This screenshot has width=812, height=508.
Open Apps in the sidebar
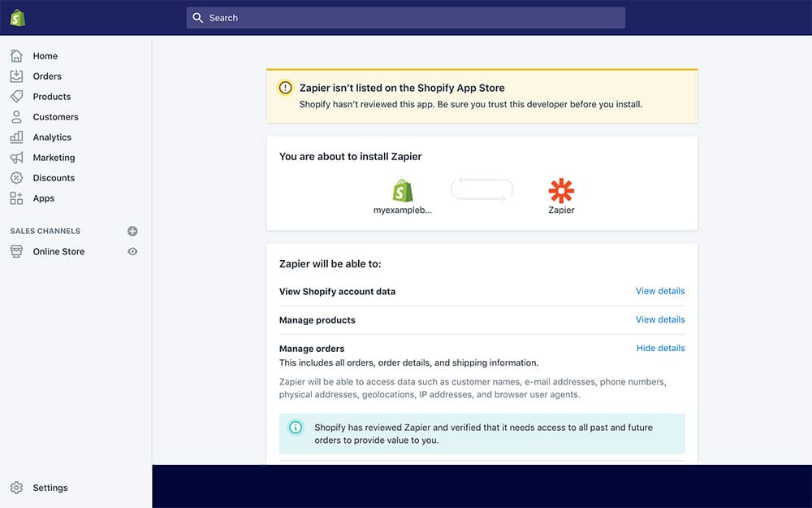(43, 198)
